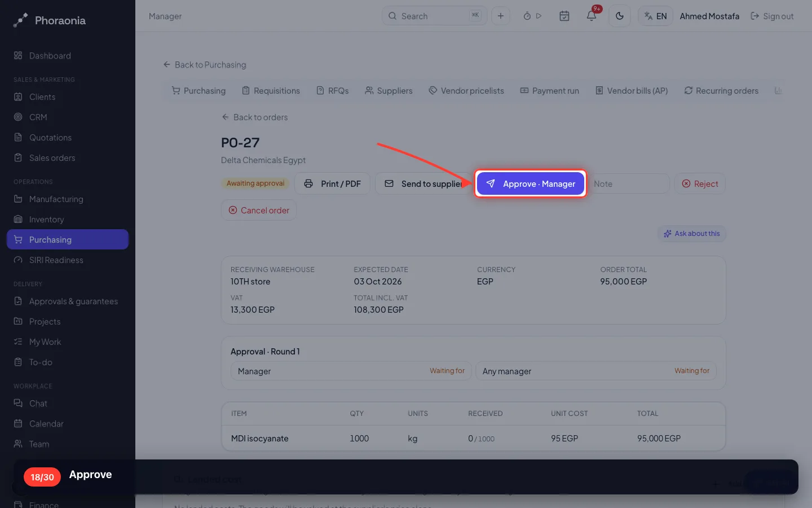
Task: Click the Print / PDF button
Action: point(332,183)
